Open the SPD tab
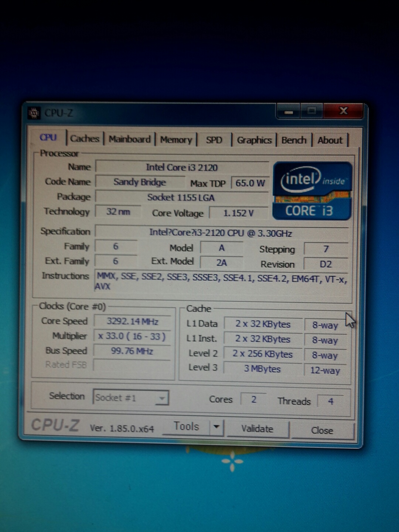 [x=214, y=140]
